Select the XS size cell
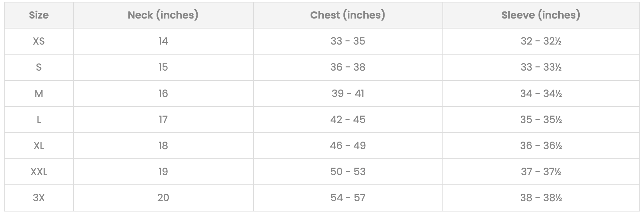This screenshot has width=644, height=214. [x=39, y=41]
